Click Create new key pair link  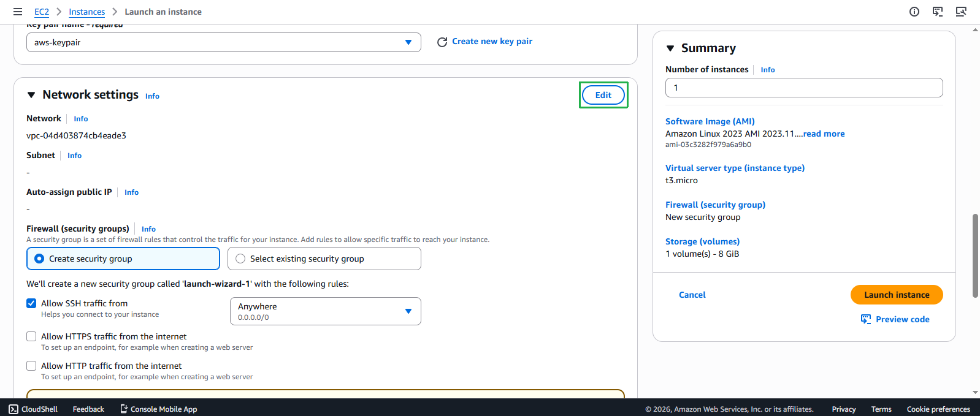pyautogui.click(x=492, y=41)
